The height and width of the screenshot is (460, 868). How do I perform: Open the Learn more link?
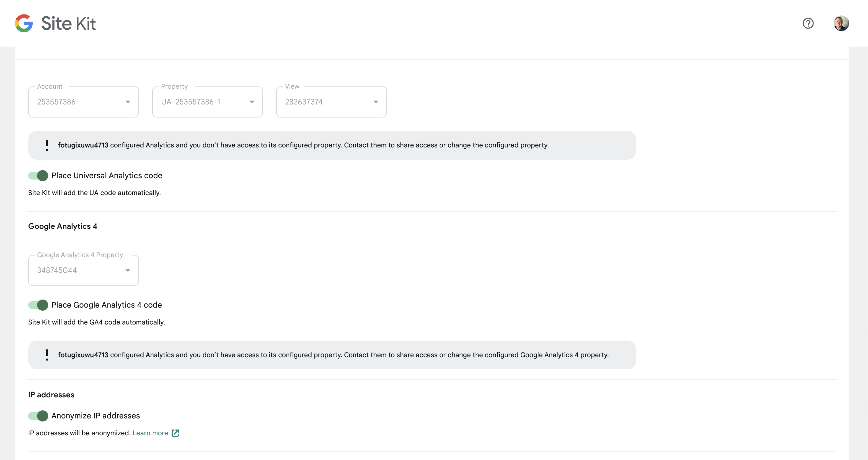[x=150, y=433]
